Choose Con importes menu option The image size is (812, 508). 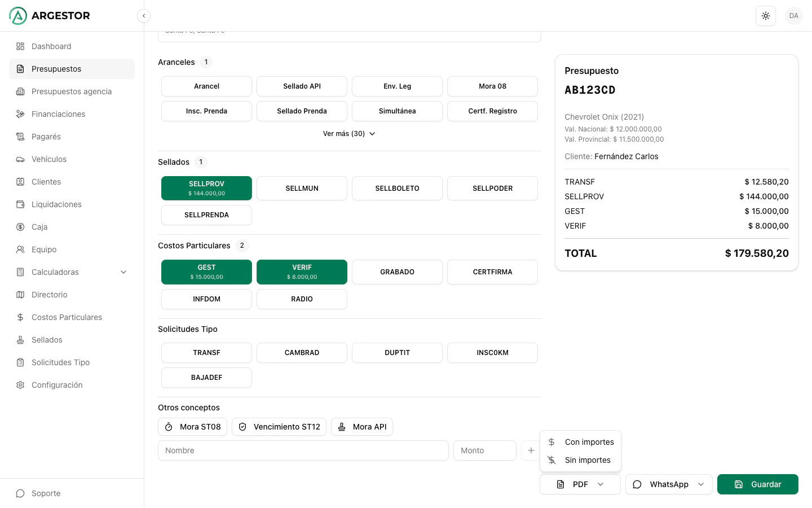click(580, 442)
